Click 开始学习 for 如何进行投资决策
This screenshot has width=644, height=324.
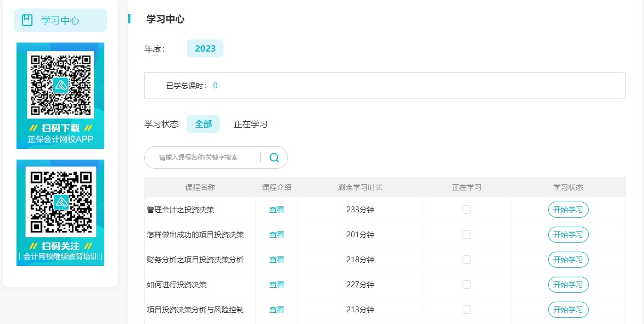point(568,285)
